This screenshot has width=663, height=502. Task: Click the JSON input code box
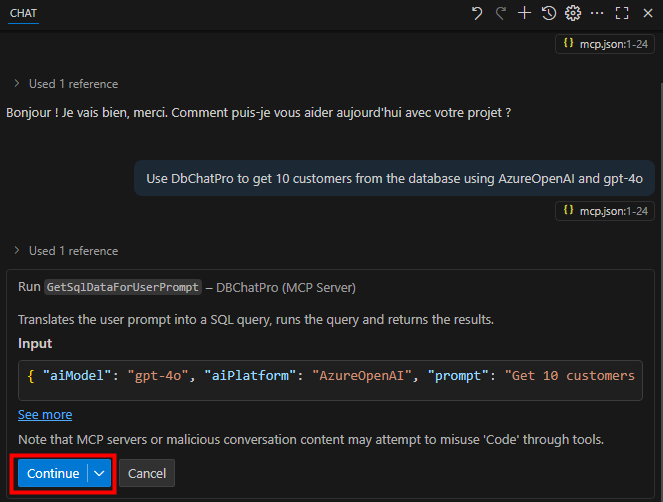330,380
